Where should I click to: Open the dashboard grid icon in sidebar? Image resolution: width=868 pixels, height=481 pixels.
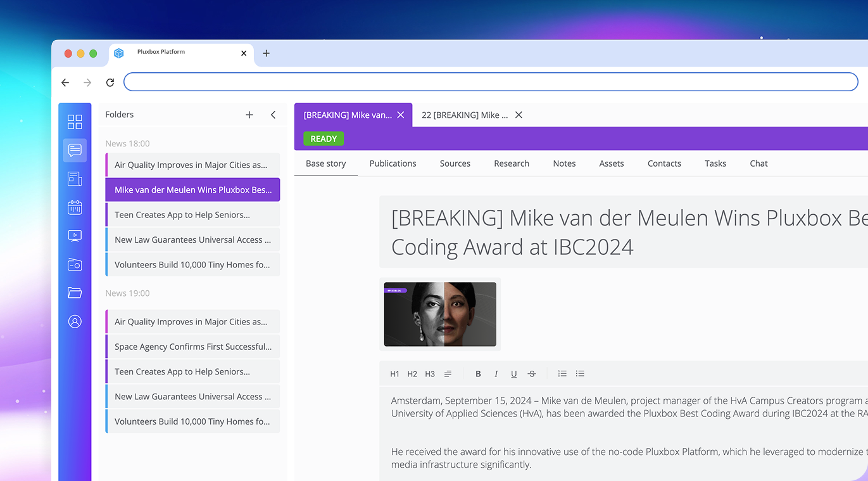click(x=75, y=122)
